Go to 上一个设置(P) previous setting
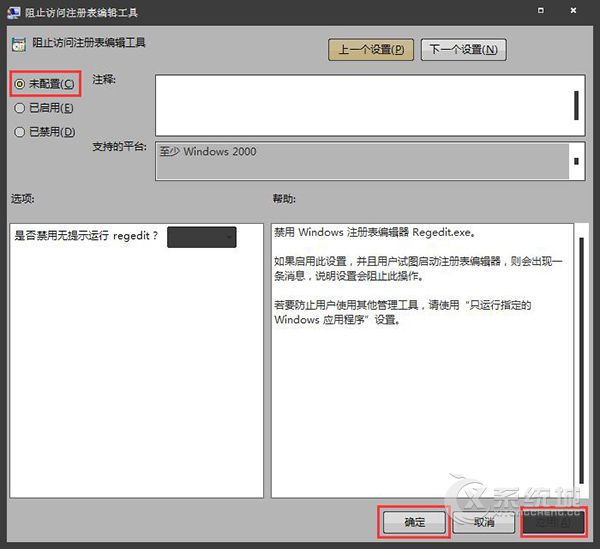This screenshot has height=549, width=600. pyautogui.click(x=371, y=50)
